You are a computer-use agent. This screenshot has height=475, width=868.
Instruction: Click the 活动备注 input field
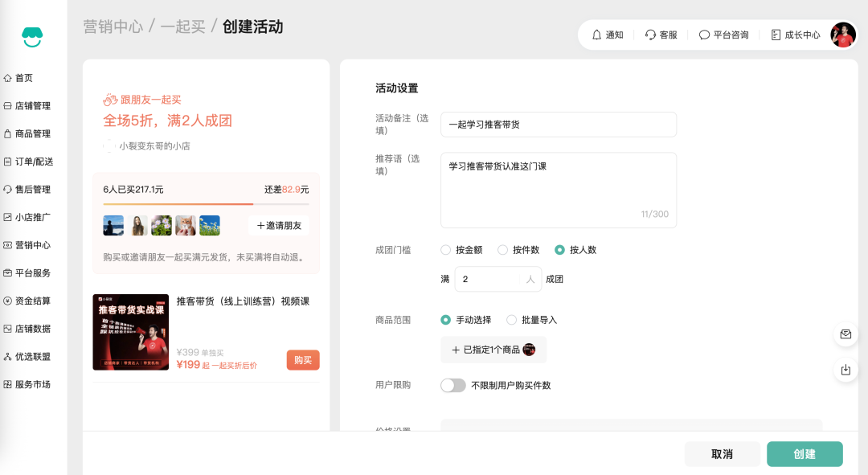click(559, 125)
